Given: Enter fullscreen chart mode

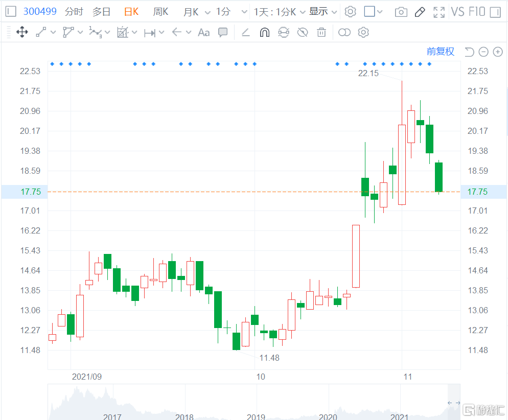Looking at the screenshot, I should (x=439, y=12).
